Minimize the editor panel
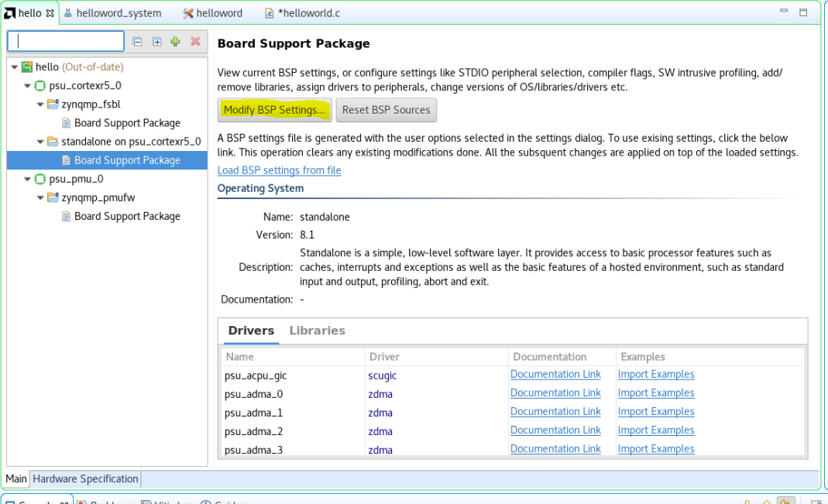Viewport: 828px width, 504px height. point(785,12)
